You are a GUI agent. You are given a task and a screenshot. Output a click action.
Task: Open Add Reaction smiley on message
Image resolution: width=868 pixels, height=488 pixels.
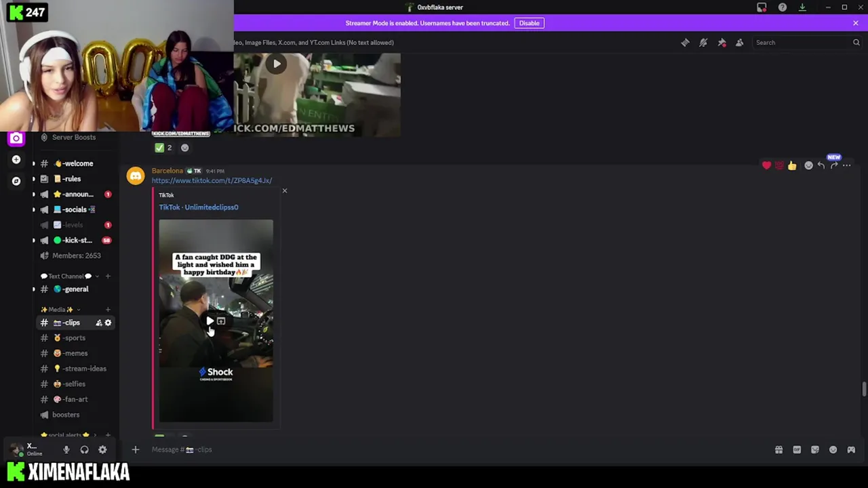tap(808, 165)
